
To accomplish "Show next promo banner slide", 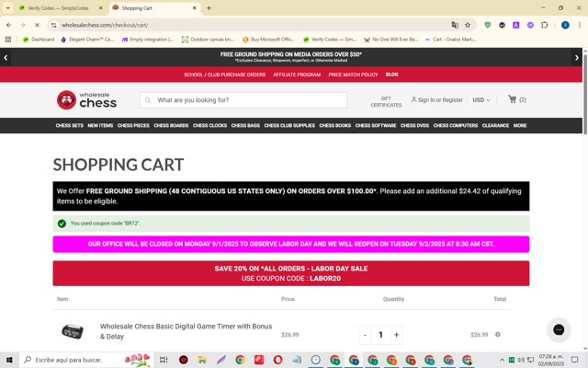I will (x=576, y=57).
